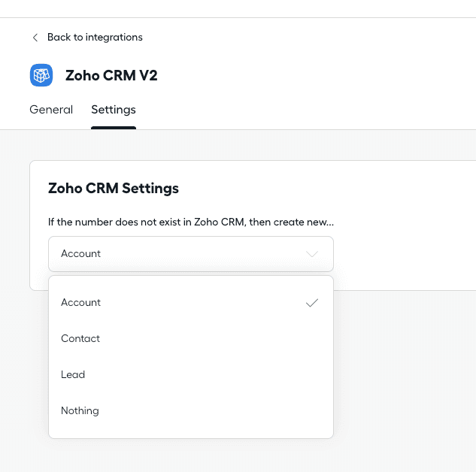Choose Account from the dropdown list
The image size is (476, 472).
point(81,303)
